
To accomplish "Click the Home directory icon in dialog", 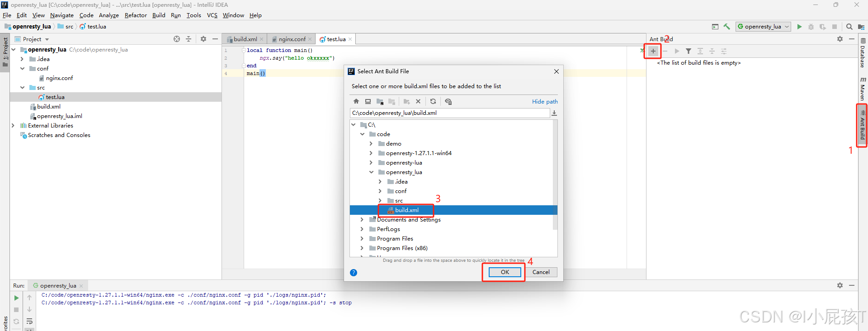I will (x=356, y=101).
